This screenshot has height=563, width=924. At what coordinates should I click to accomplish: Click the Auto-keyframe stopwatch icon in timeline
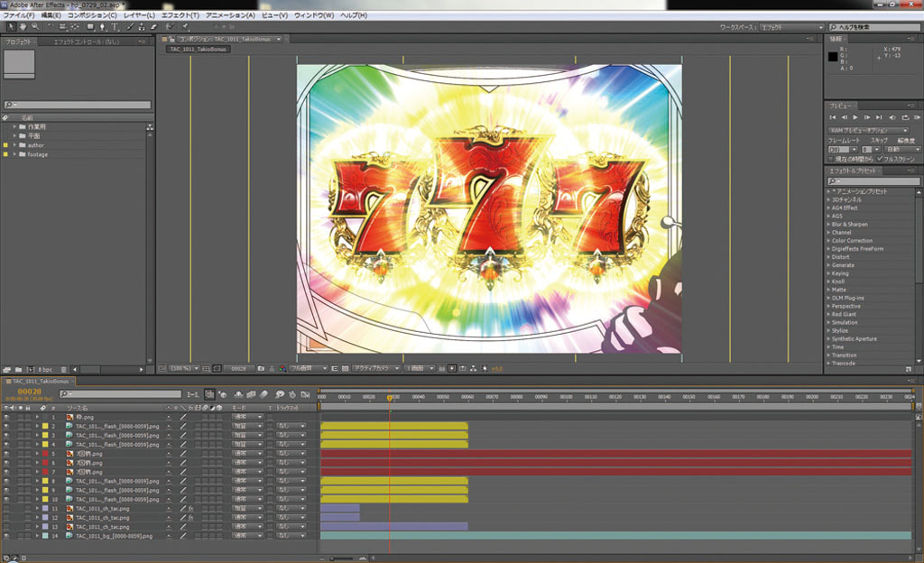(x=292, y=394)
